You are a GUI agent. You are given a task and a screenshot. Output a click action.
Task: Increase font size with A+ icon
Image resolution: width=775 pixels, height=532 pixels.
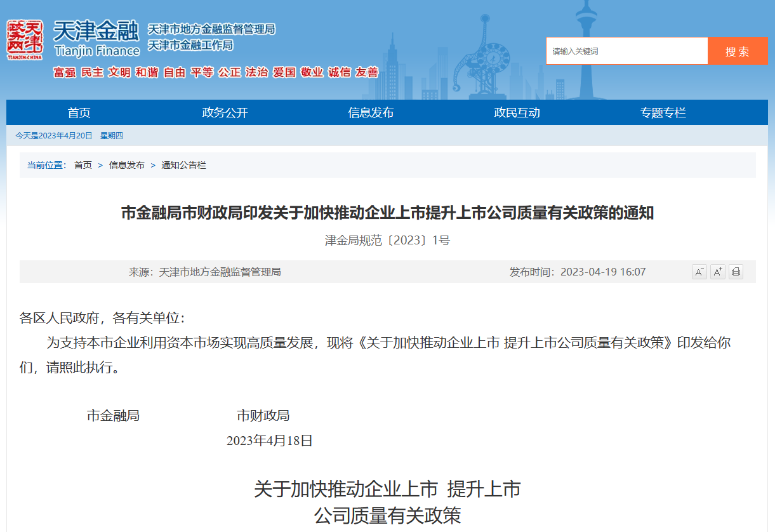pos(718,272)
